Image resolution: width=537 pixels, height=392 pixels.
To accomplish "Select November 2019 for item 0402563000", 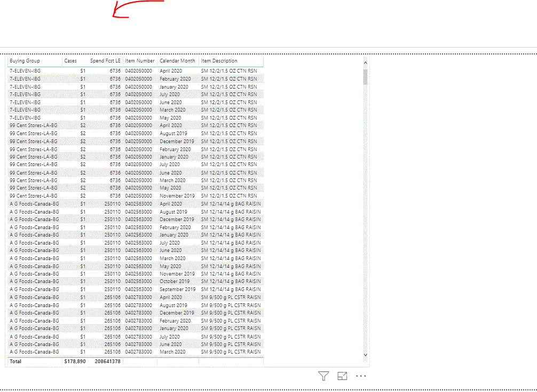I will coord(177,274).
